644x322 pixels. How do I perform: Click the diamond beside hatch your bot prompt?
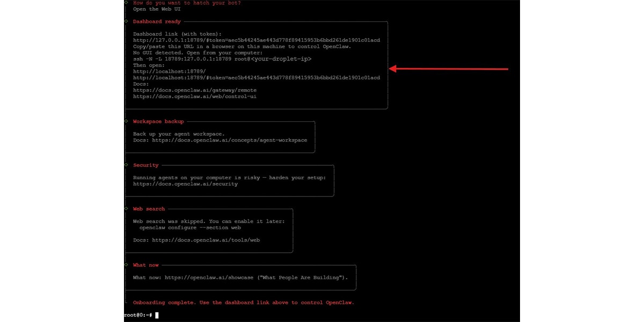(x=126, y=3)
